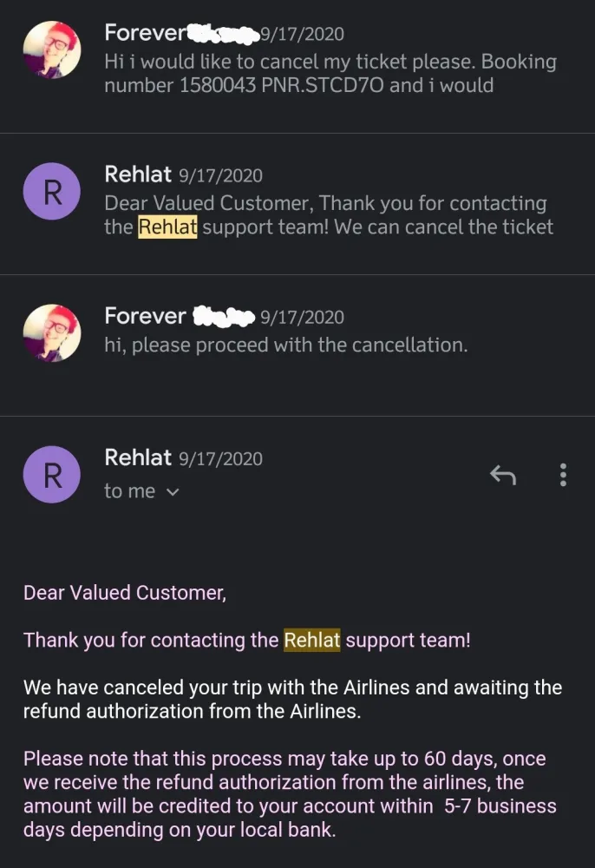This screenshot has width=595, height=868.
Task: Open the three-dot more options menu
Action: [564, 475]
